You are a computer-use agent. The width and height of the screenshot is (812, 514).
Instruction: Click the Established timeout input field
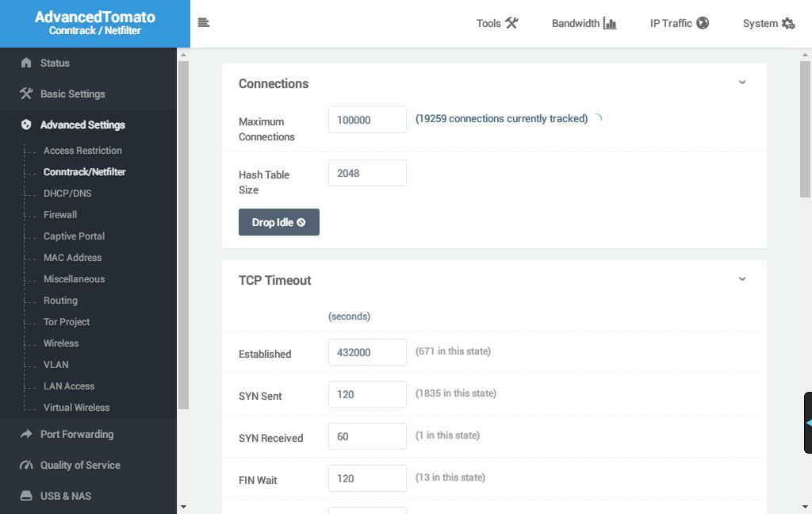tap(367, 352)
